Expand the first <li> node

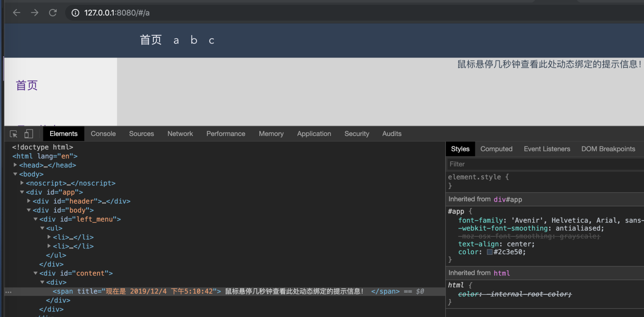pos(49,237)
